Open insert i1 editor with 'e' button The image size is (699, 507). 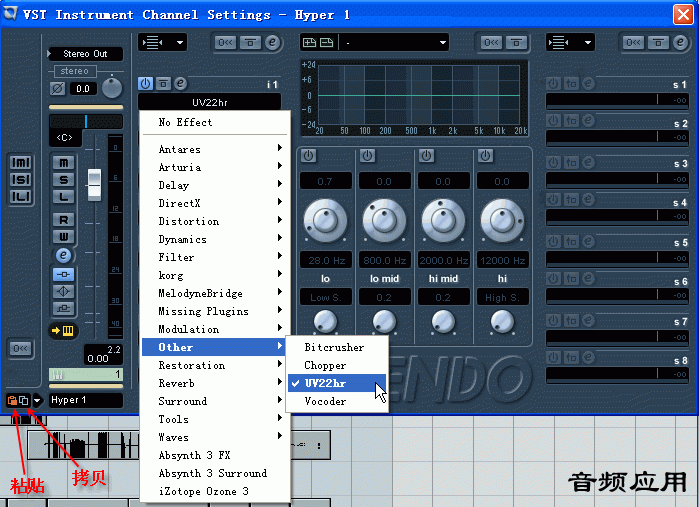click(180, 83)
